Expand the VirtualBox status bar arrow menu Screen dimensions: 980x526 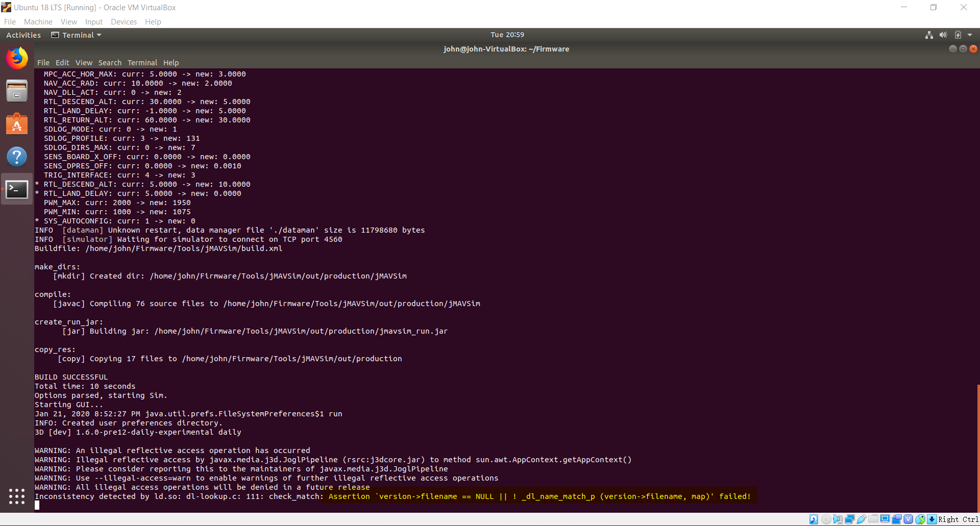[931, 519]
